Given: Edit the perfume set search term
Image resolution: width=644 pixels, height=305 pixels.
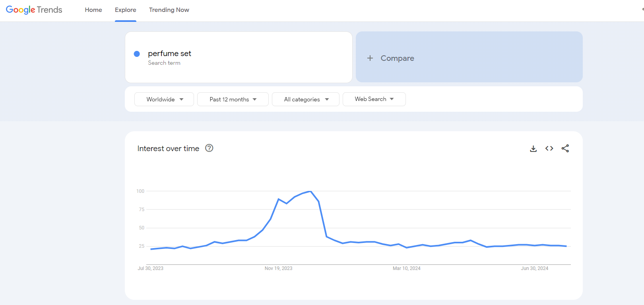Looking at the screenshot, I should (170, 53).
